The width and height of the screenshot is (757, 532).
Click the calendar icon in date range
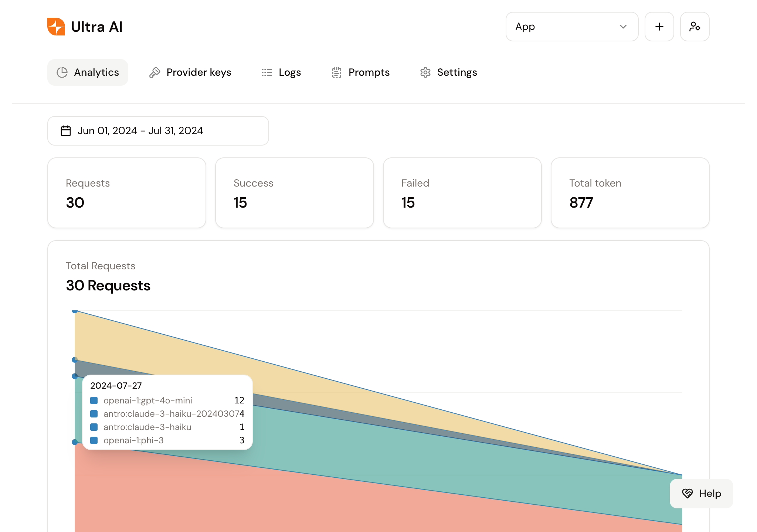click(x=66, y=131)
